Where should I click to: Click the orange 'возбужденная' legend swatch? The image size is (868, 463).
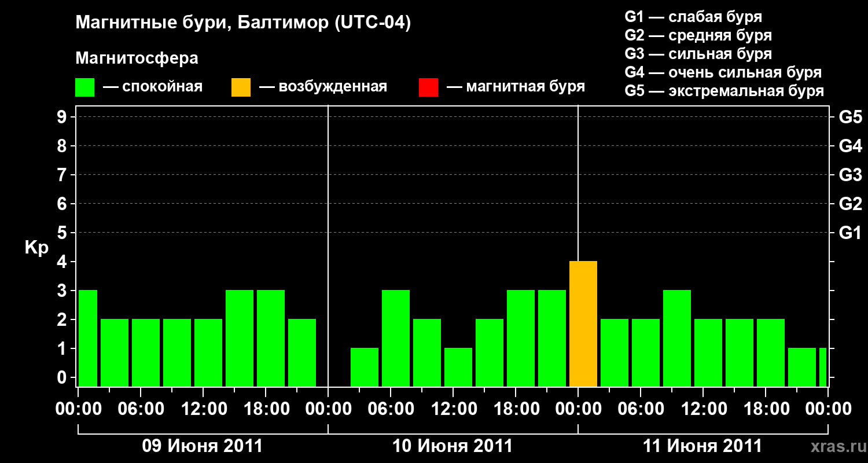point(241,87)
